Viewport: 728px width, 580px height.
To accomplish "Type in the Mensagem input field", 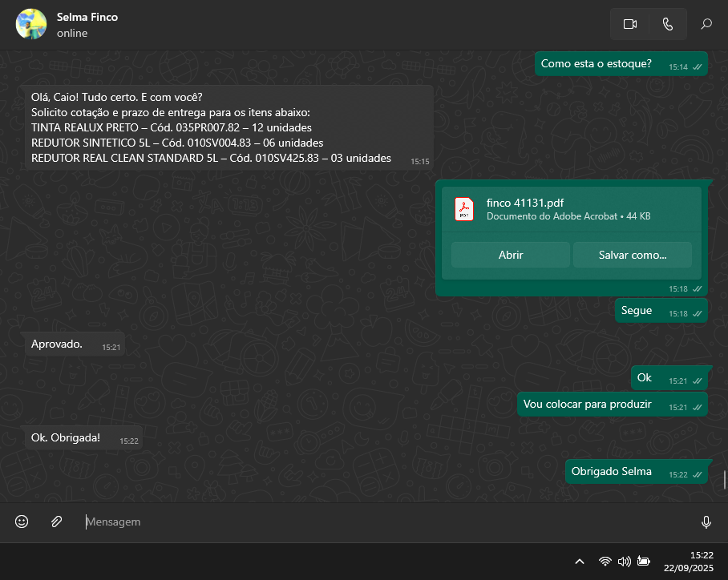I will point(385,522).
